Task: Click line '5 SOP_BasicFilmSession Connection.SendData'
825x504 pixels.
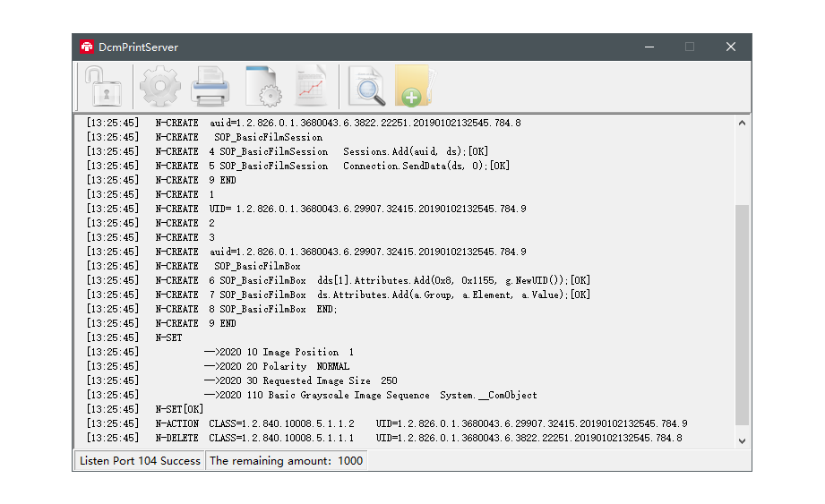Action: [x=297, y=167]
